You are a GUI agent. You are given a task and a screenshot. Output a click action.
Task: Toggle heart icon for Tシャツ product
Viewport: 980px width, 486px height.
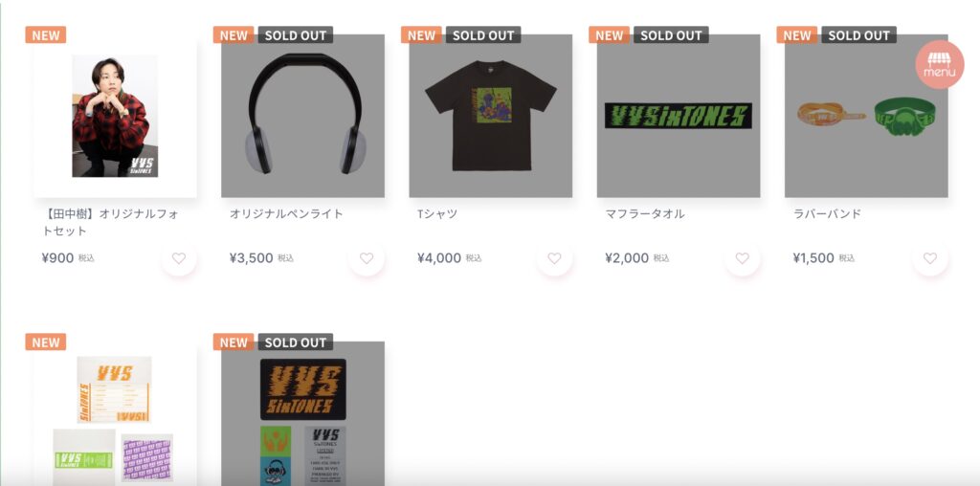click(x=554, y=258)
